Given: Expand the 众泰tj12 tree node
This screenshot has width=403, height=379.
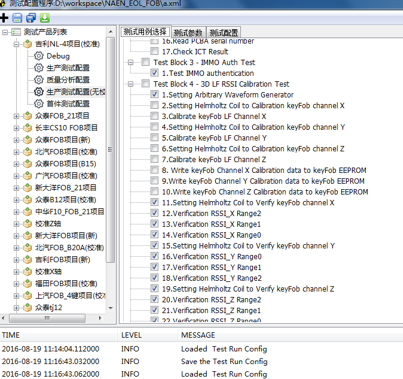Looking at the screenshot, I should (16, 308).
